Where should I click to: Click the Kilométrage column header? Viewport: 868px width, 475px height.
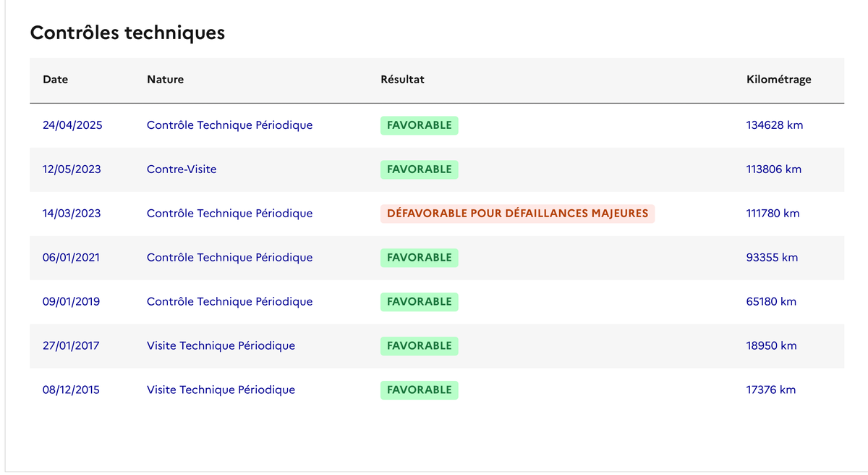[778, 80]
